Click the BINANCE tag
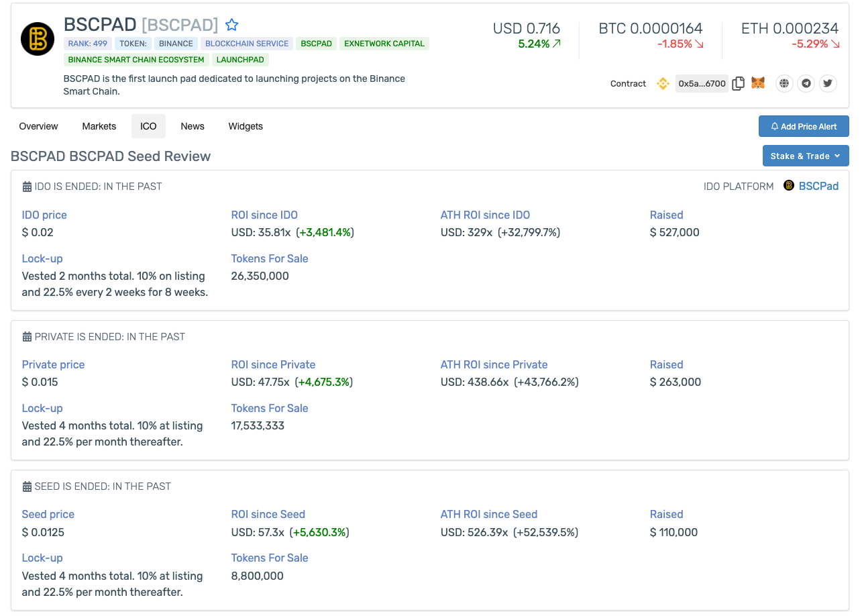Image resolution: width=860 pixels, height=616 pixels. (176, 44)
